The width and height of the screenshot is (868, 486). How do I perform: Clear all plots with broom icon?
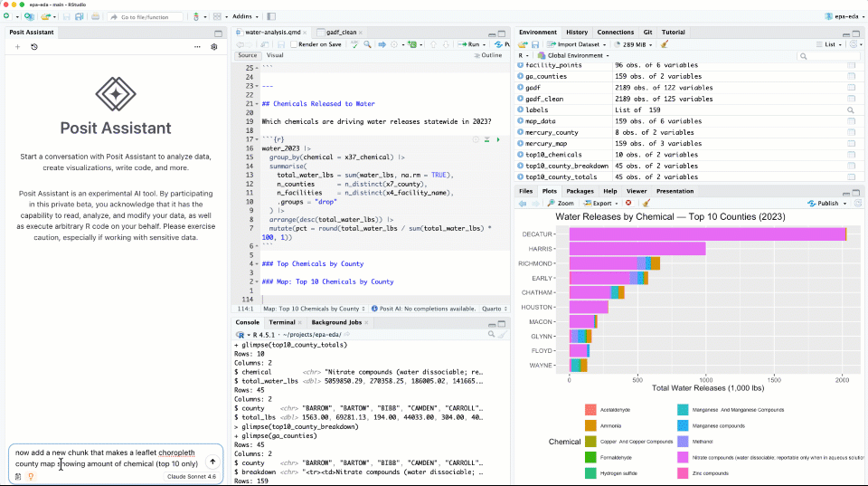tap(646, 204)
